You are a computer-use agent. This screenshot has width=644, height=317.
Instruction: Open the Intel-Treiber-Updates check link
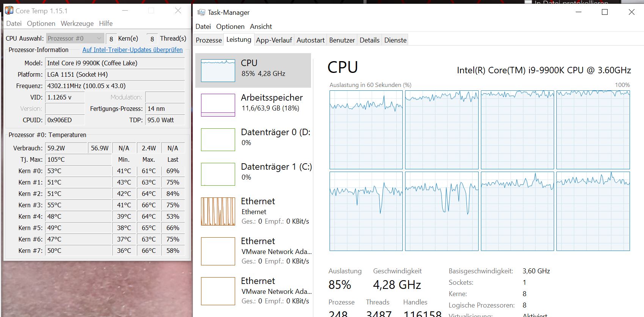pos(132,50)
